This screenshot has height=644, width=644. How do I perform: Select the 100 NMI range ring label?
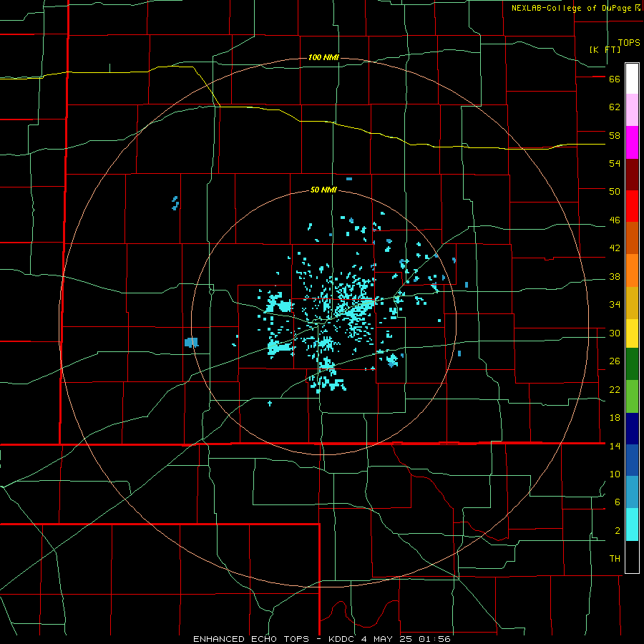323,57
